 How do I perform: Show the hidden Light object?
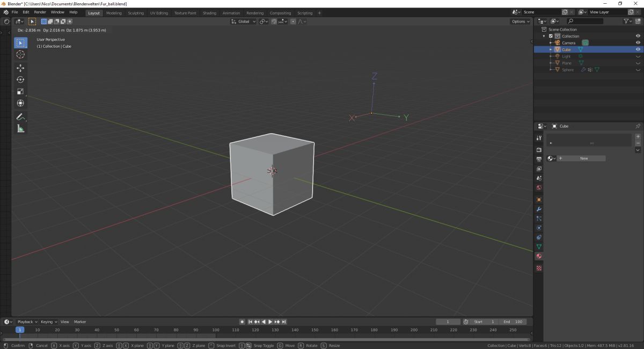tap(638, 56)
